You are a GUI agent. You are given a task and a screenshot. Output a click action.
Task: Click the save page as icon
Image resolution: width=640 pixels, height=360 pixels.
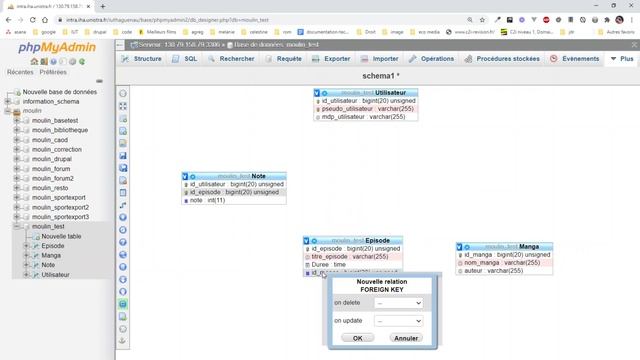pos(123,168)
